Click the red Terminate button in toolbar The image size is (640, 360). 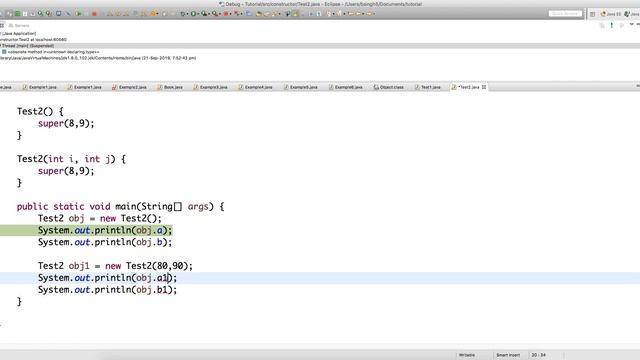[94, 13]
